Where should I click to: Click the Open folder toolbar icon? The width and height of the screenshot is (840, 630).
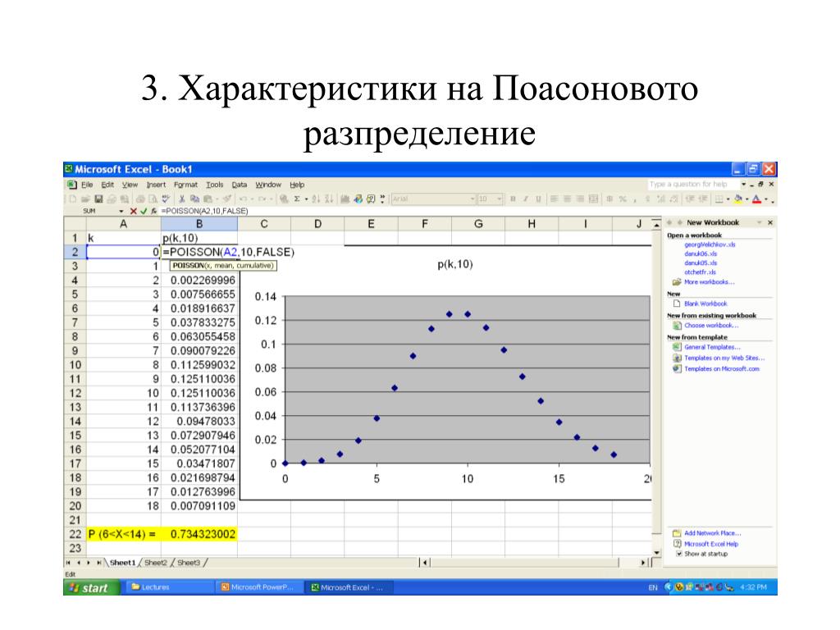point(85,199)
